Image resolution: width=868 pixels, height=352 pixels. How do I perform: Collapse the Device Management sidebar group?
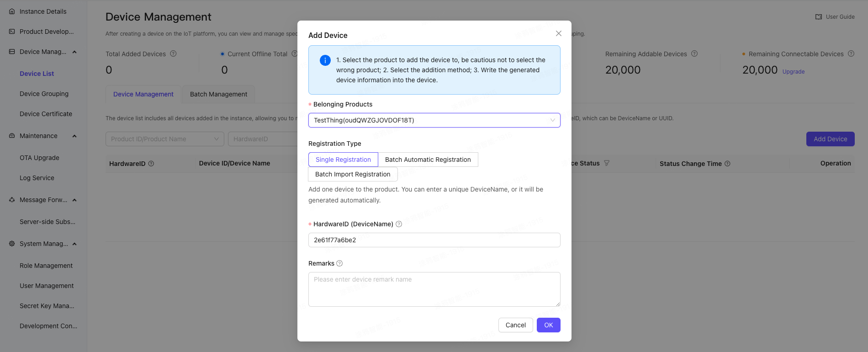click(x=74, y=52)
